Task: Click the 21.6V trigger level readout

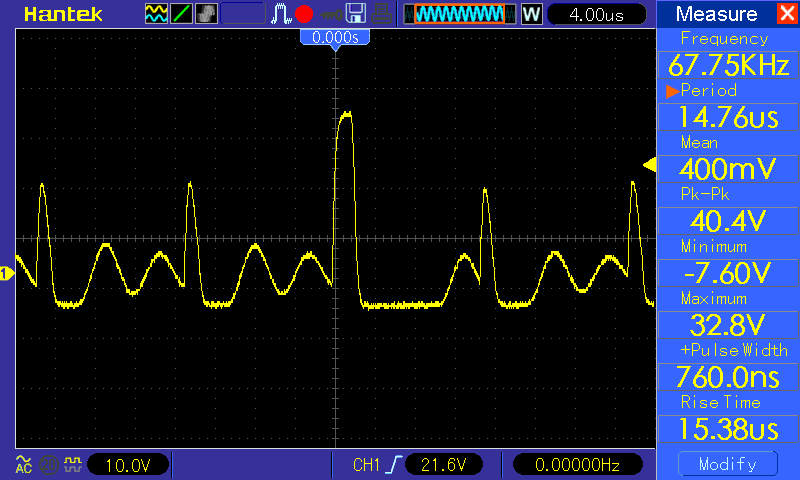Action: pyautogui.click(x=443, y=465)
